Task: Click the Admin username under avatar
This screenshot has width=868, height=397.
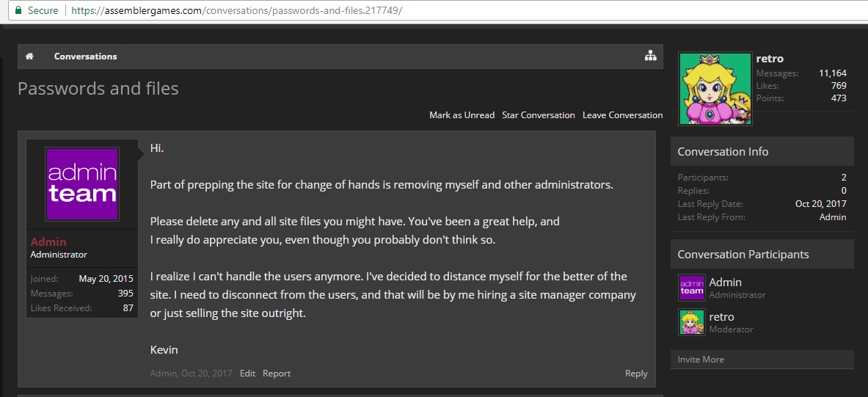Action: coord(48,242)
